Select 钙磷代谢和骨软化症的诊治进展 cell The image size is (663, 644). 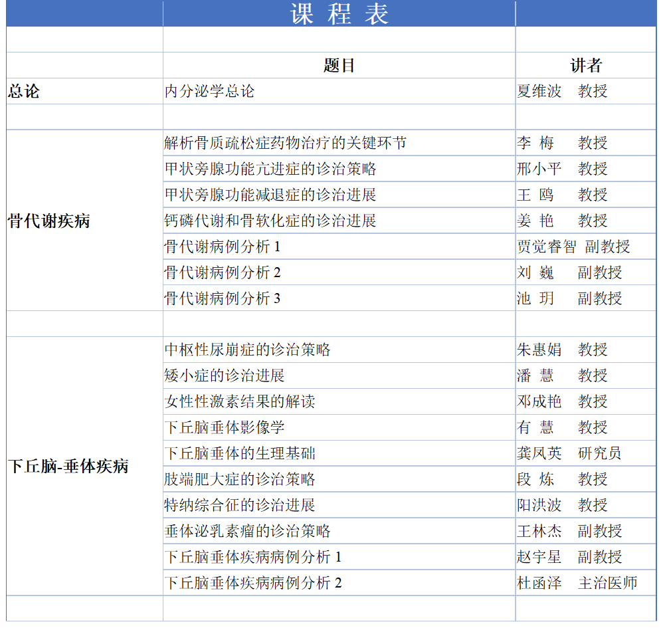click(x=339, y=221)
